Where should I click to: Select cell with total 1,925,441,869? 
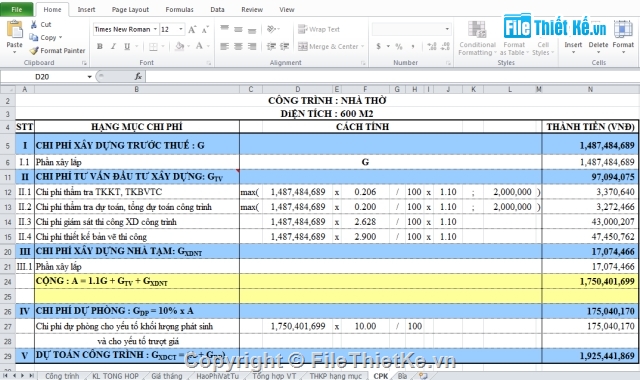[x=590, y=356]
